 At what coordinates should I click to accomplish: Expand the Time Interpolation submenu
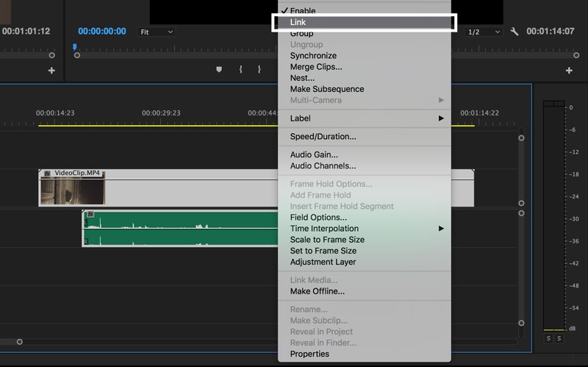coord(324,229)
